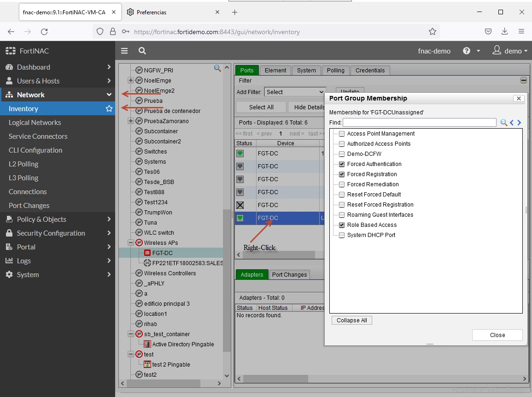This screenshot has width=532, height=397.
Task: Open Firefox Pocket save icon
Action: tap(488, 31)
